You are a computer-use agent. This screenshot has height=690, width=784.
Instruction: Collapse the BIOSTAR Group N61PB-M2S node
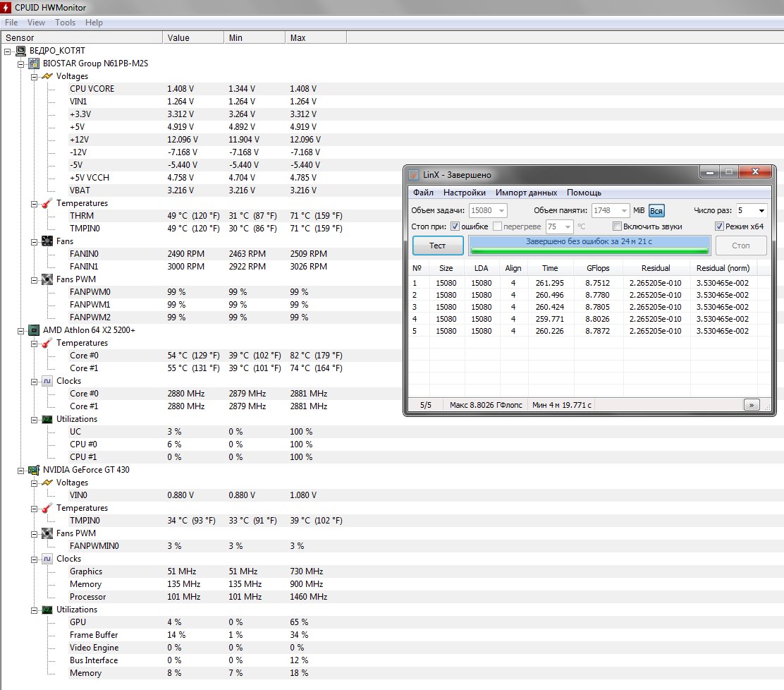21,63
